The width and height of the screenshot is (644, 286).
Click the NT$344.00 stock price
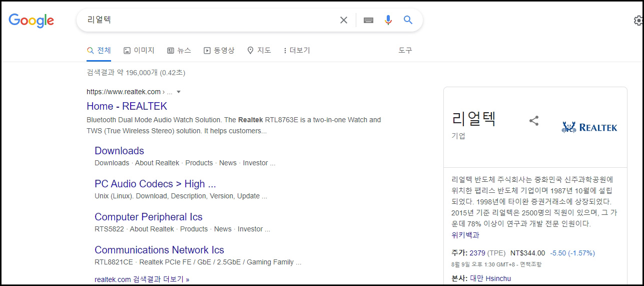pyautogui.click(x=527, y=253)
